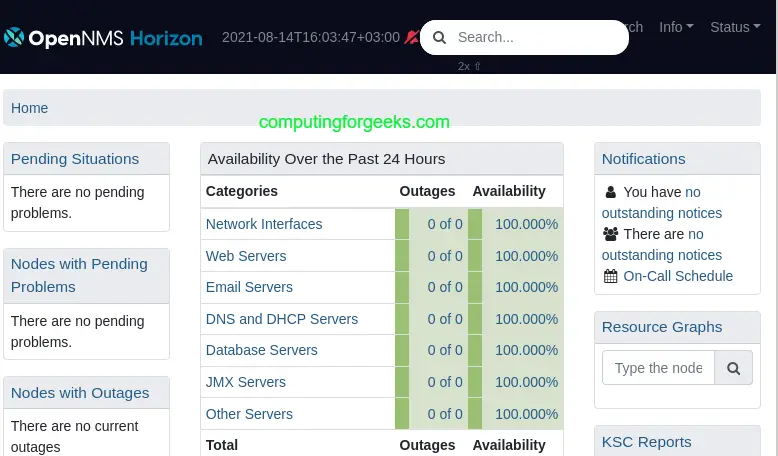Toggle the muted notification bell icon
The image size is (778, 456).
(x=412, y=37)
